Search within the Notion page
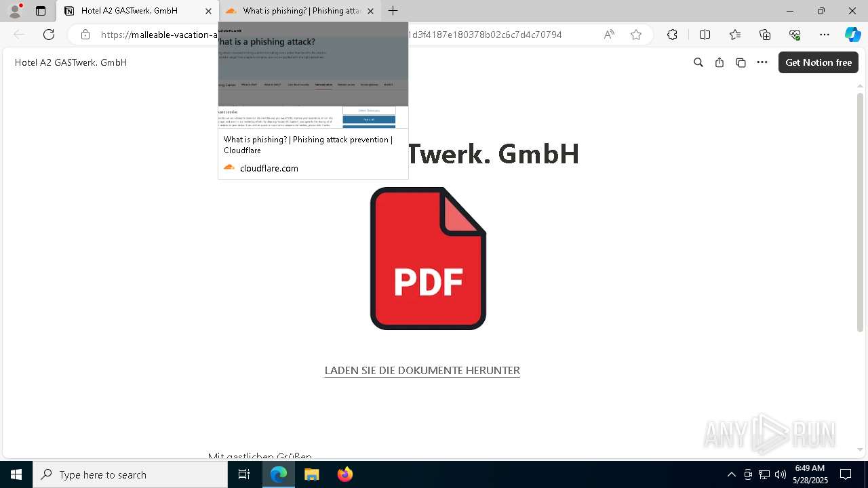Image resolution: width=868 pixels, height=488 pixels. pyautogui.click(x=698, y=62)
